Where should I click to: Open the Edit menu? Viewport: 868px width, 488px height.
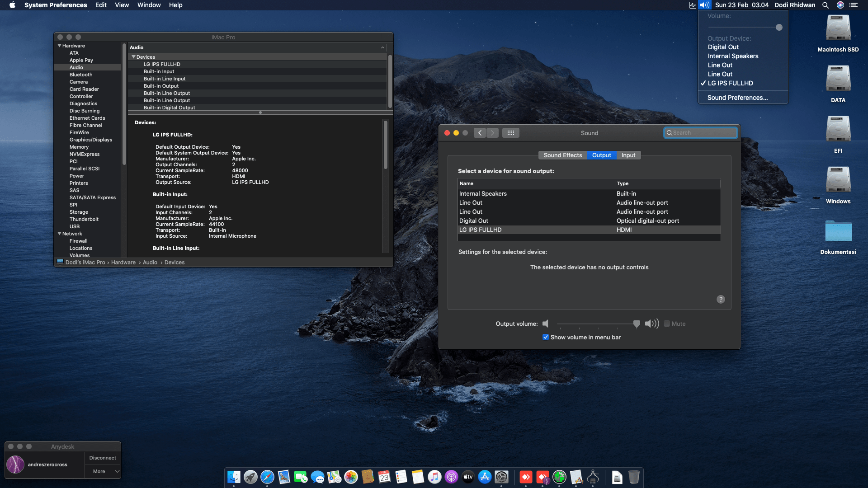click(x=101, y=5)
